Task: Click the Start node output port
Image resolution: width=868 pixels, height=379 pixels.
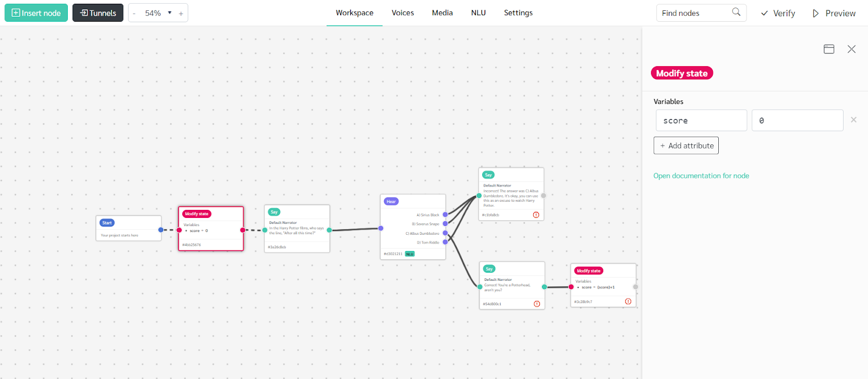Action: (161, 230)
